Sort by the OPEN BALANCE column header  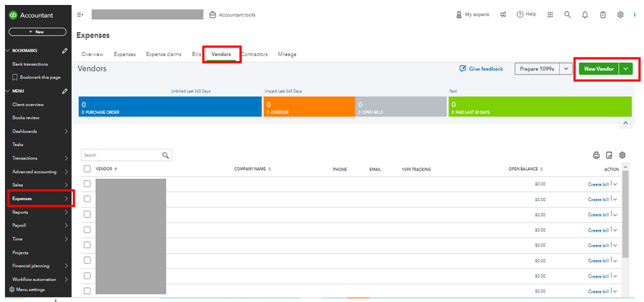point(526,169)
